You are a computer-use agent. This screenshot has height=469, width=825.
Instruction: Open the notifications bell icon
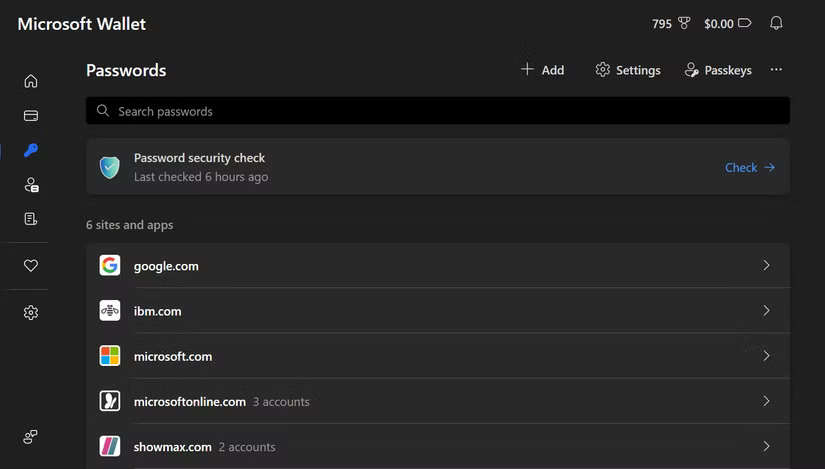coord(776,23)
